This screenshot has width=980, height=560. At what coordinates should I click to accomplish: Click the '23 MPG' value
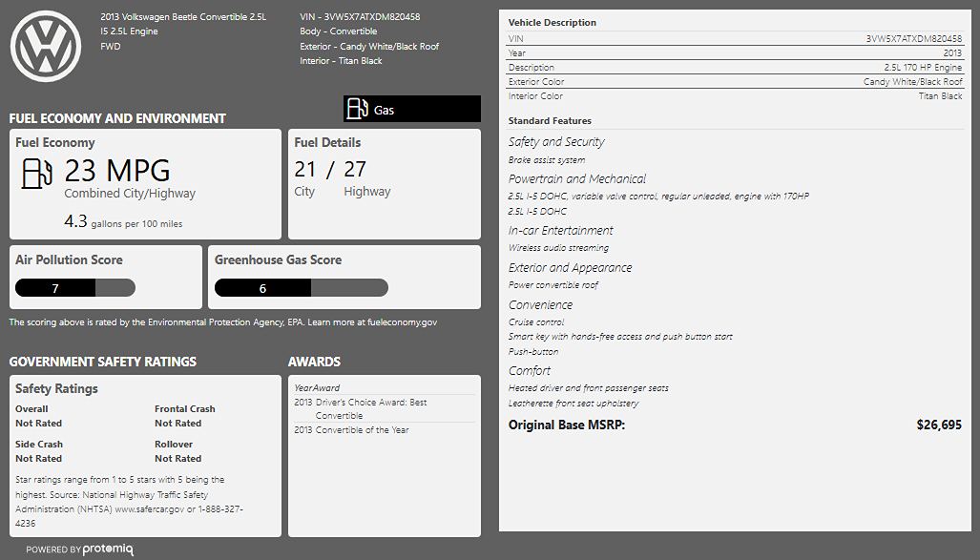(117, 170)
